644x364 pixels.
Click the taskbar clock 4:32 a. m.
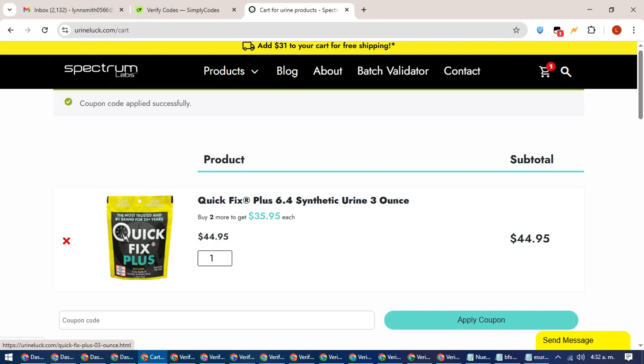click(602, 357)
